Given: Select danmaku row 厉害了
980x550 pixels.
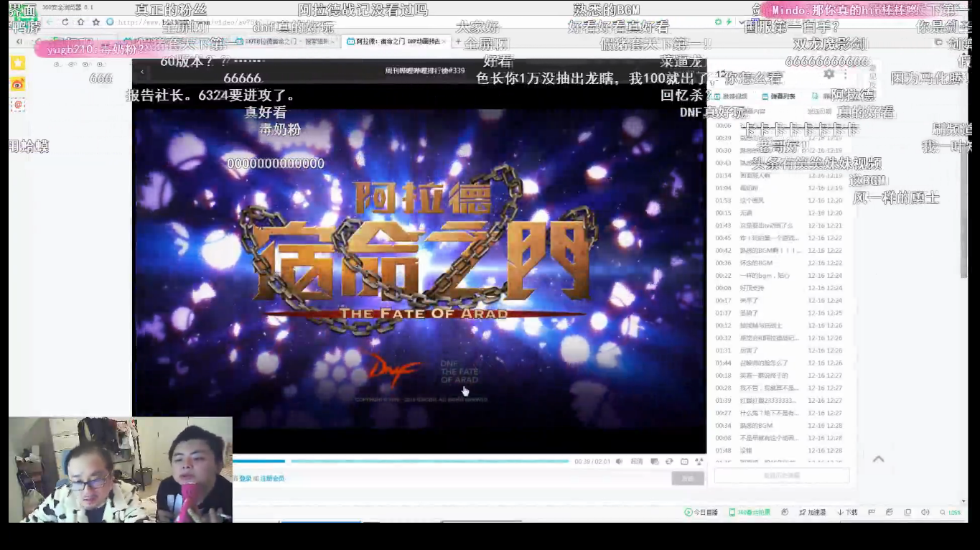Looking at the screenshot, I should pyautogui.click(x=782, y=350).
